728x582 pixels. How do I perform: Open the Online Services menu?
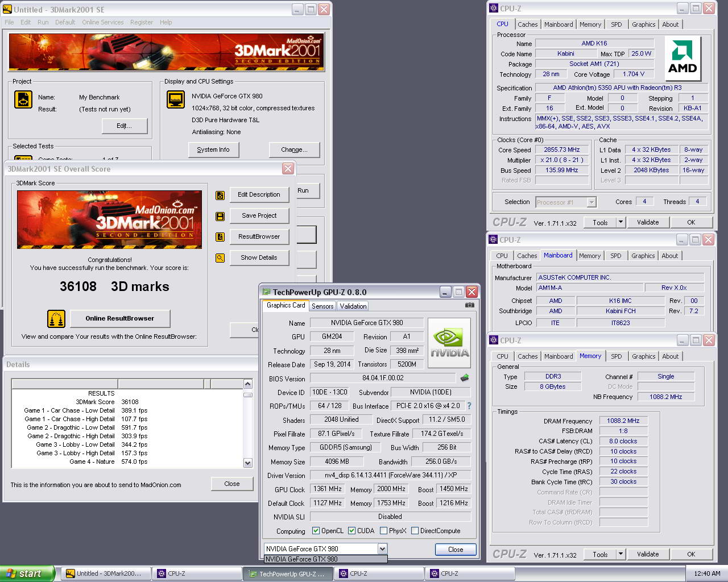click(102, 22)
